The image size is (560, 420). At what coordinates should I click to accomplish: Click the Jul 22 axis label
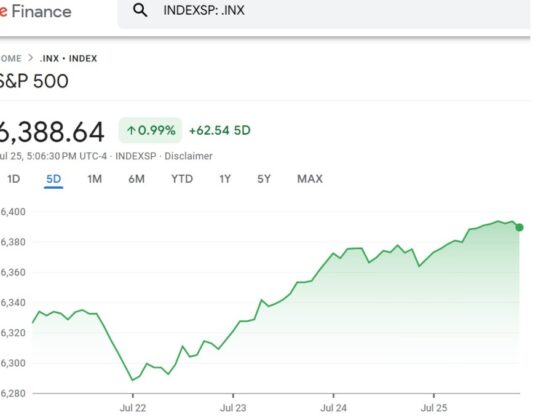[133, 408]
